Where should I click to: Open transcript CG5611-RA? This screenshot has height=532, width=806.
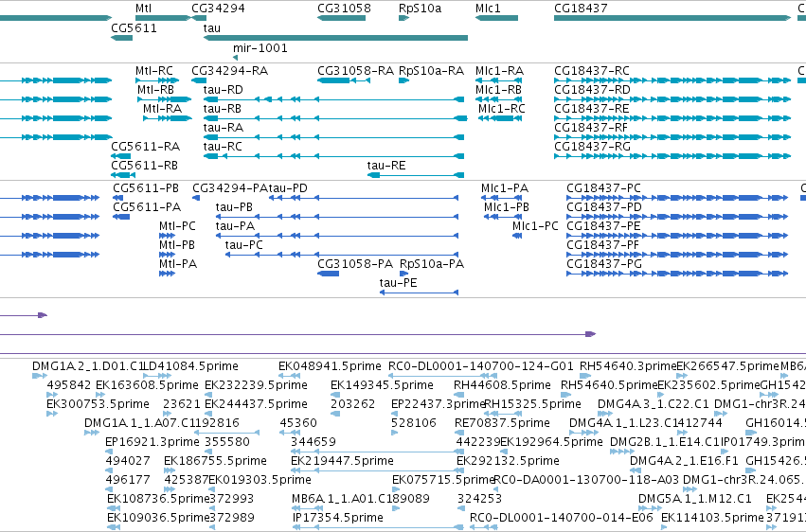coord(146,147)
